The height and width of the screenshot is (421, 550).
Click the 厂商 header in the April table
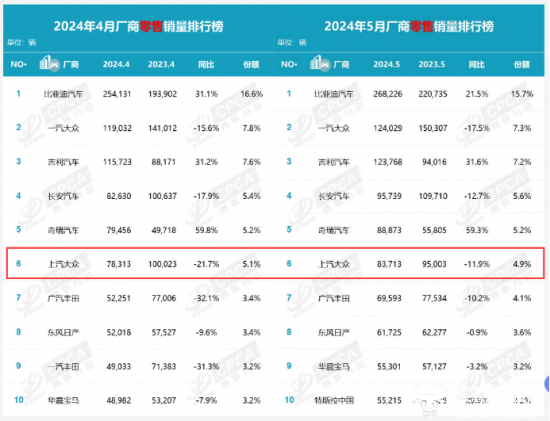71,65
